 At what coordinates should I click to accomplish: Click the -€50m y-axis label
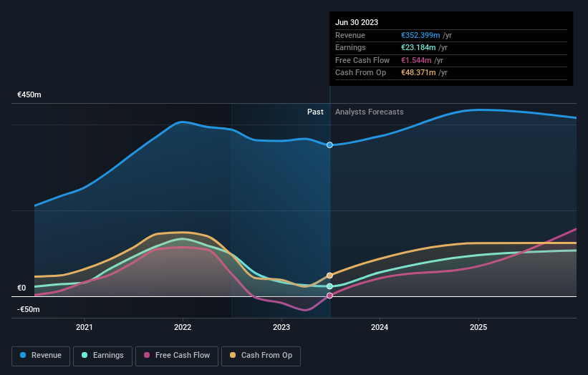[x=29, y=309]
